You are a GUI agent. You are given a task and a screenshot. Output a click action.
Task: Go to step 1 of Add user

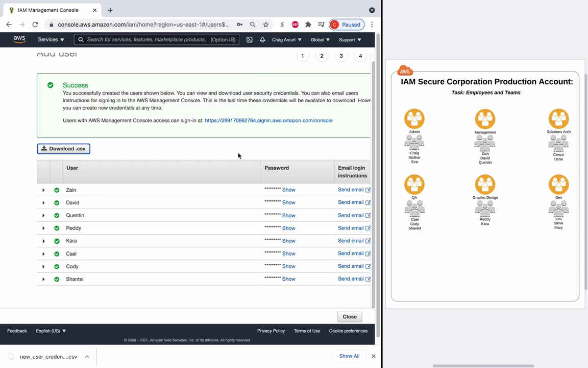(303, 56)
